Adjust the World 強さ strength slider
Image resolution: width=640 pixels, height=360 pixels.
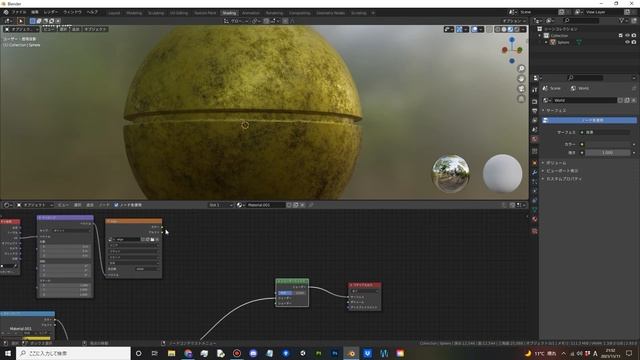coord(608,152)
